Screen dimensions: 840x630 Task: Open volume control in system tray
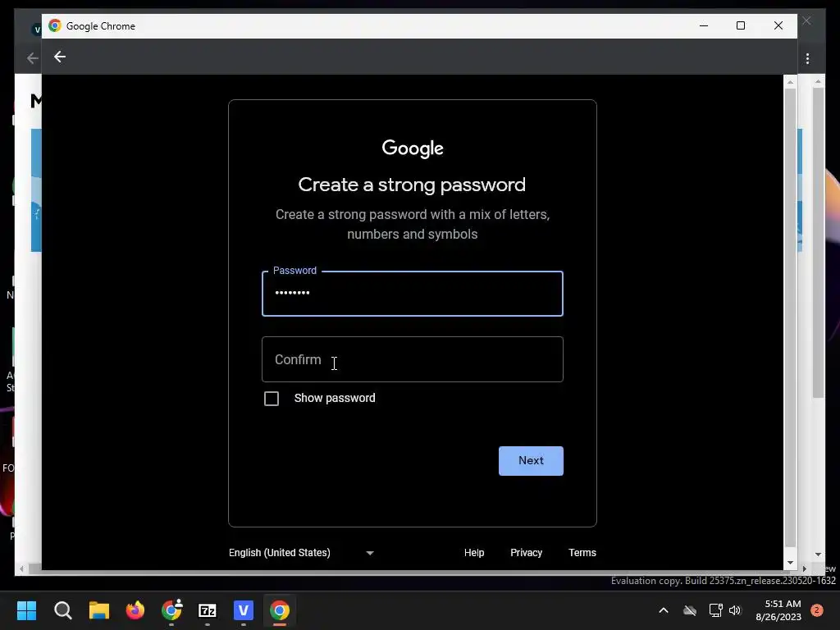tap(734, 610)
